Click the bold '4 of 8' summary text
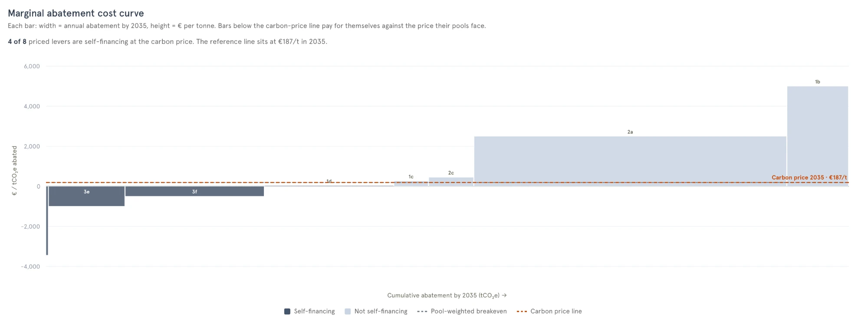The image size is (868, 326). [x=17, y=42]
